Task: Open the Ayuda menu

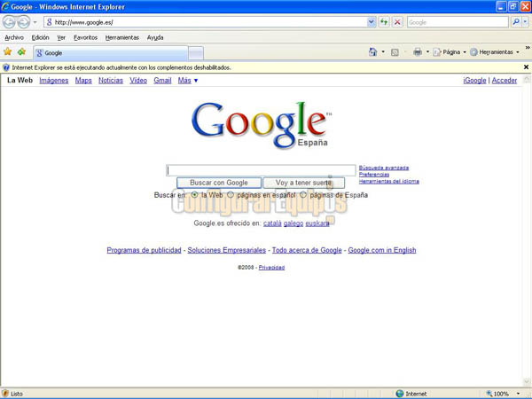Action: click(155, 37)
